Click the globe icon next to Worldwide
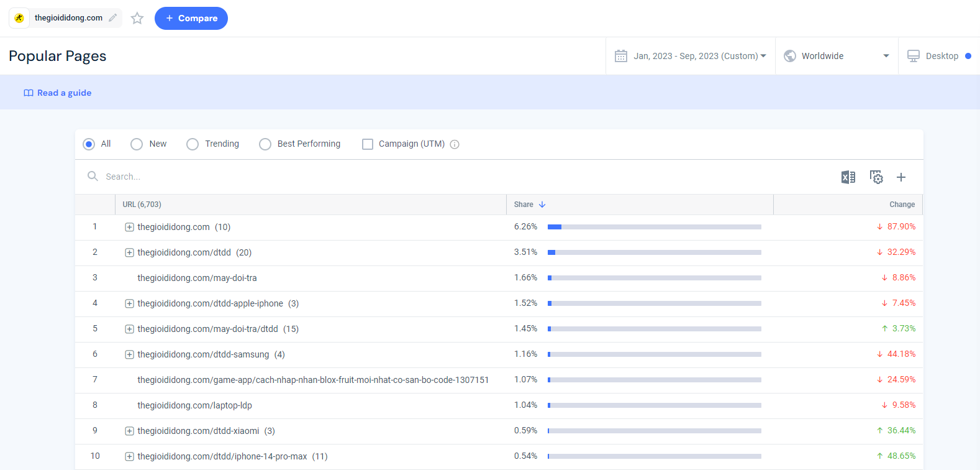The image size is (980, 470). pos(790,56)
